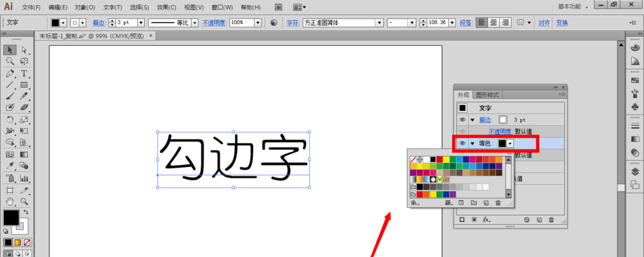Image resolution: width=644 pixels, height=257 pixels.
Task: Click the 变换 link in control bar
Action: [562, 23]
